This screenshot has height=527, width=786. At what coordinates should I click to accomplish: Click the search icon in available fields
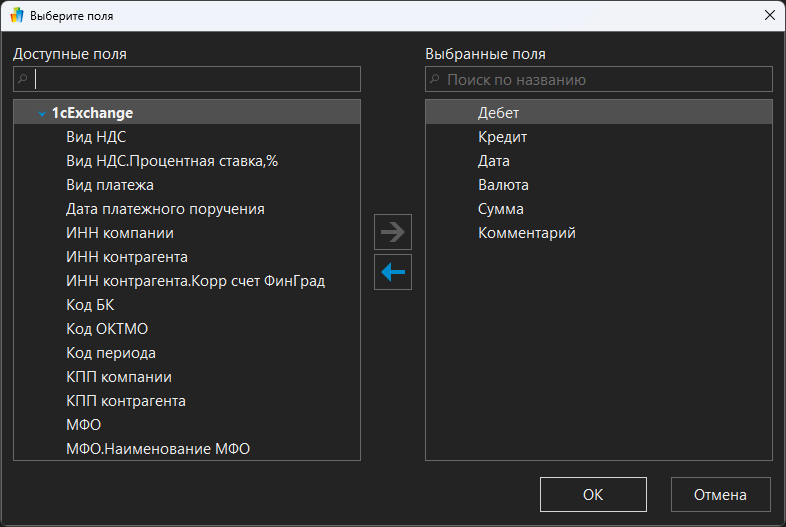[22, 79]
